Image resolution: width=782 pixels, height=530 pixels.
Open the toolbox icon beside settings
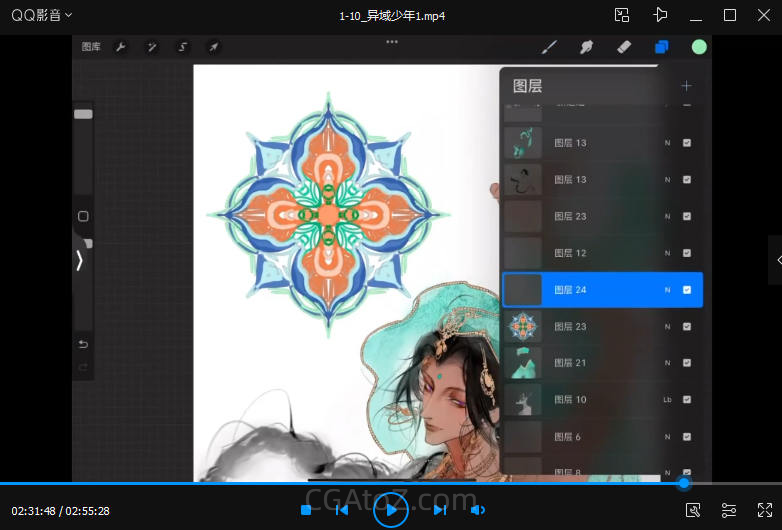tap(693, 510)
